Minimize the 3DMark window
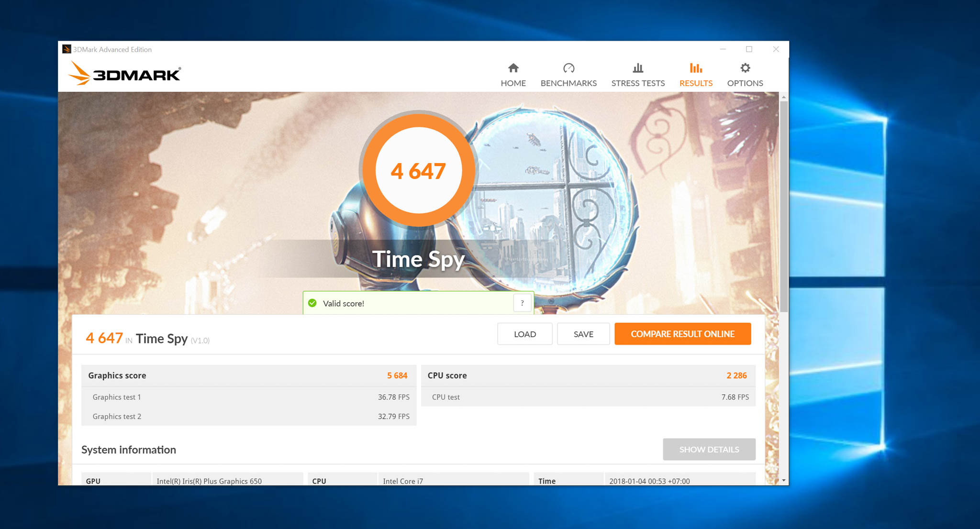 point(723,49)
